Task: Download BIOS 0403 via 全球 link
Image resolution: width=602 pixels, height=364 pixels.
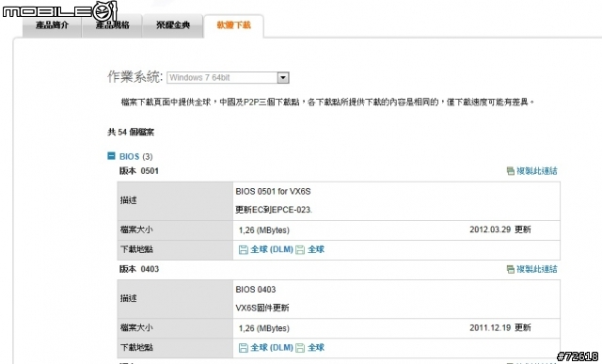Action: pos(316,348)
